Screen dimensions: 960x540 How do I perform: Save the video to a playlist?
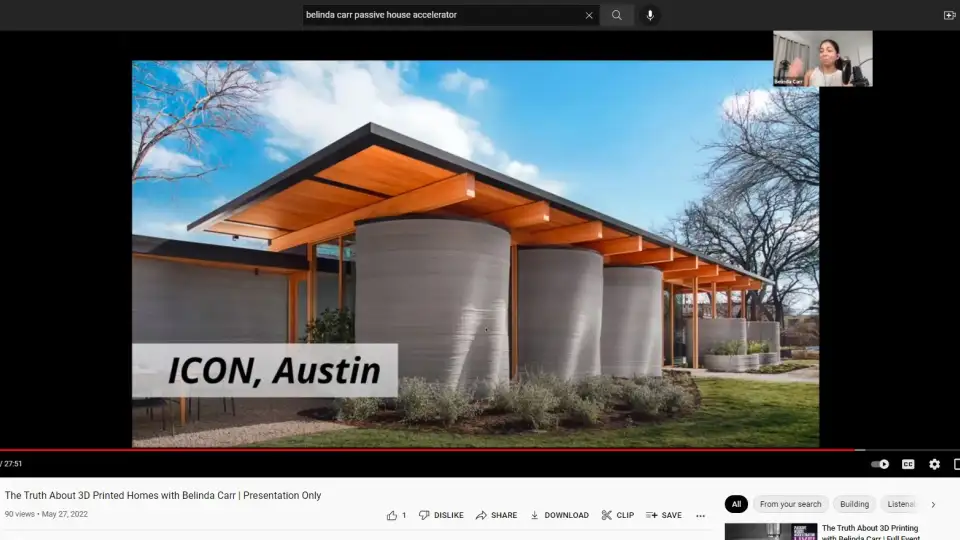click(663, 515)
